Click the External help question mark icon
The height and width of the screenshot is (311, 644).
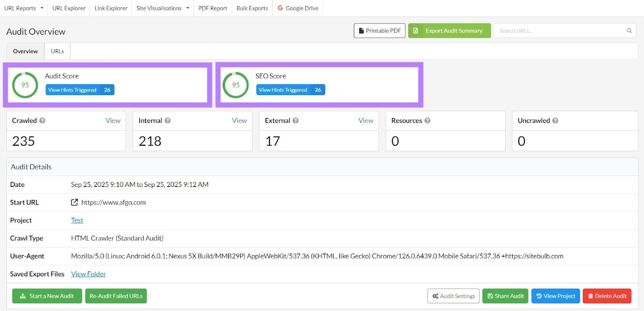click(x=295, y=120)
